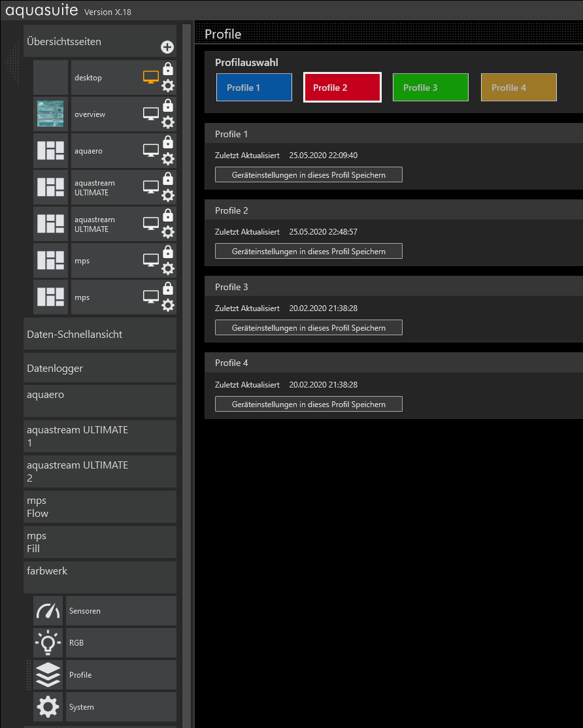Click the stacked layers icon next to Profile
The image size is (583, 728).
[x=48, y=674]
